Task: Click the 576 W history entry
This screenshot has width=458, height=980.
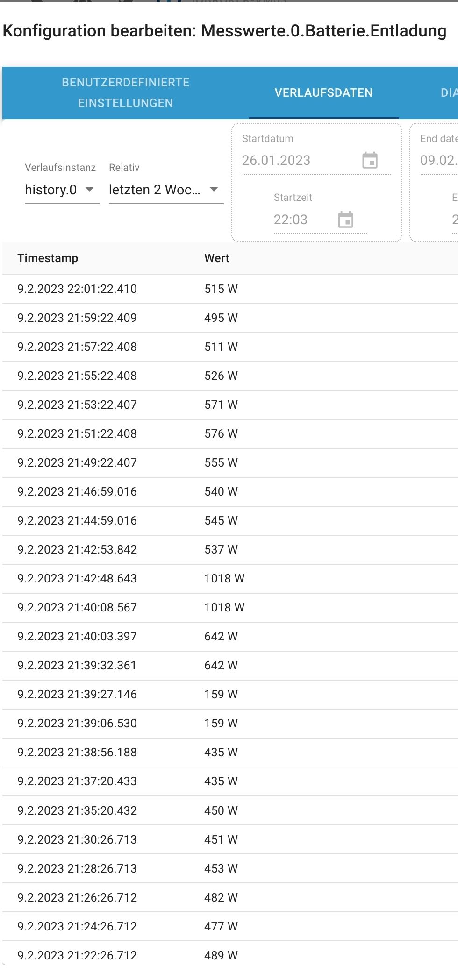Action: coord(221,434)
